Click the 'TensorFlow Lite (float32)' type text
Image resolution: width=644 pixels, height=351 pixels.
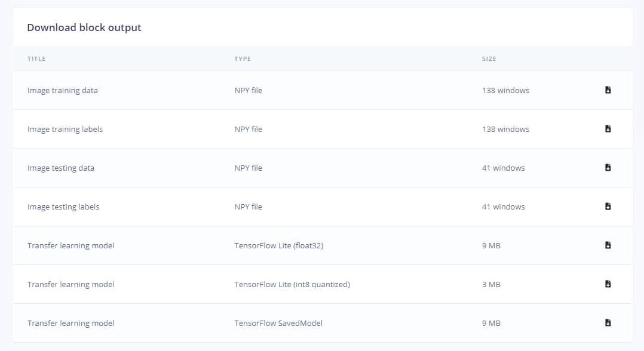click(x=278, y=246)
